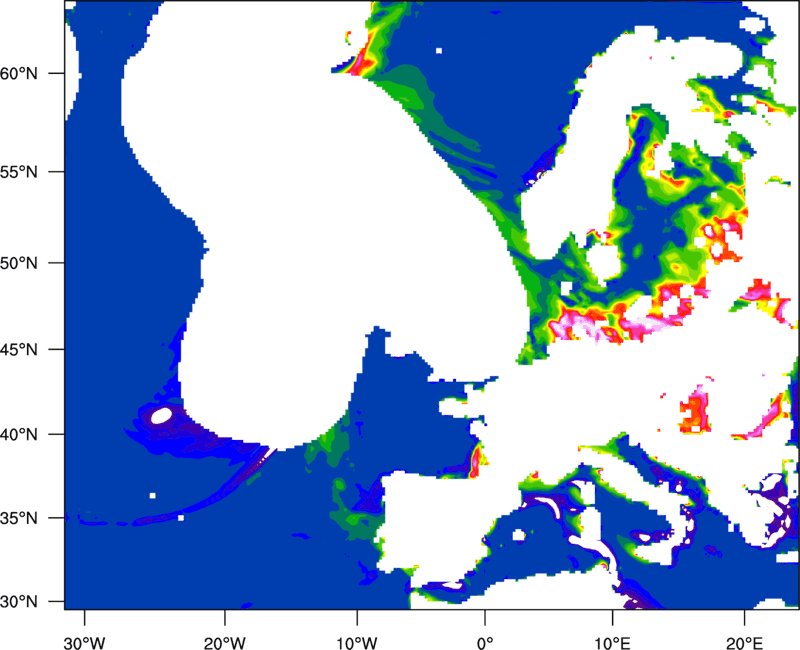The width and height of the screenshot is (800, 650).
Task: Click the 60°N latitude label
Action: pos(19,73)
